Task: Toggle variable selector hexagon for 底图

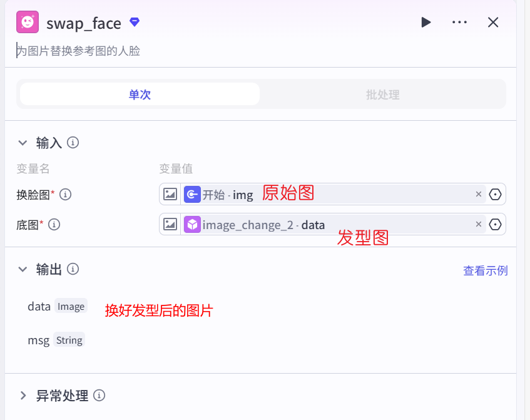Action: [496, 224]
